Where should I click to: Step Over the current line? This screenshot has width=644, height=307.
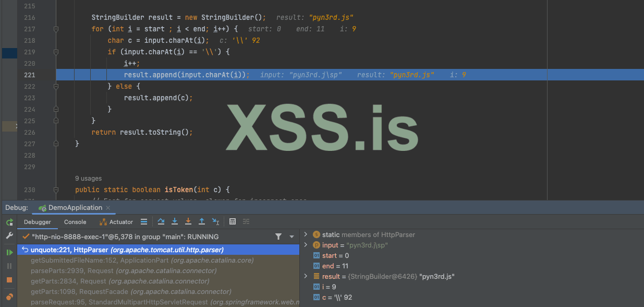point(161,222)
